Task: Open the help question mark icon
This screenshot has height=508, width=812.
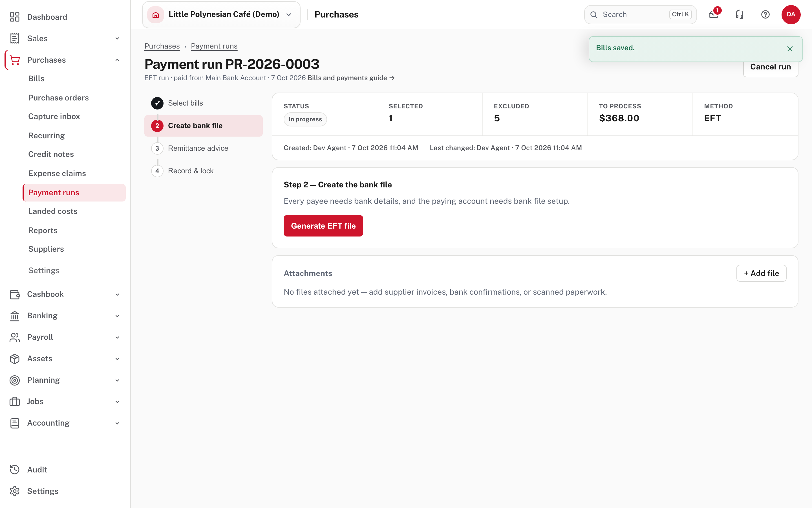Action: tap(765, 14)
